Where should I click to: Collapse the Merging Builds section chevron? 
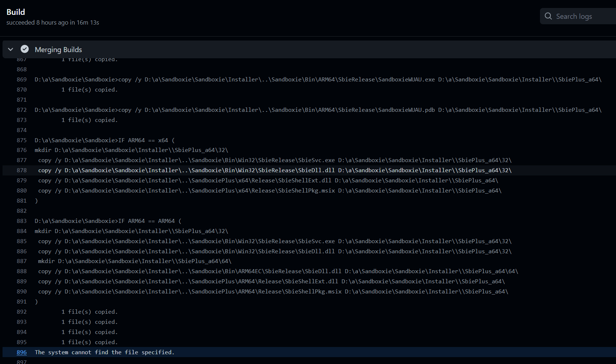point(11,49)
